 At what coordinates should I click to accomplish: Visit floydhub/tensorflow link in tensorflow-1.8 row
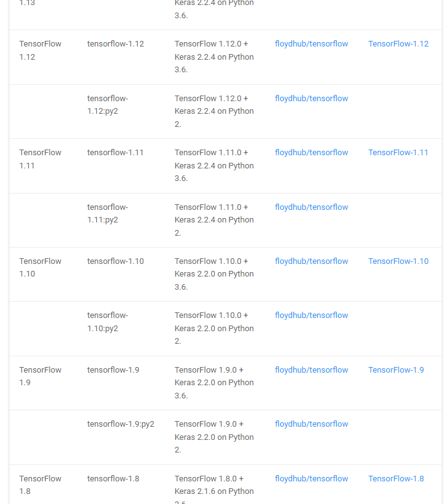click(311, 479)
